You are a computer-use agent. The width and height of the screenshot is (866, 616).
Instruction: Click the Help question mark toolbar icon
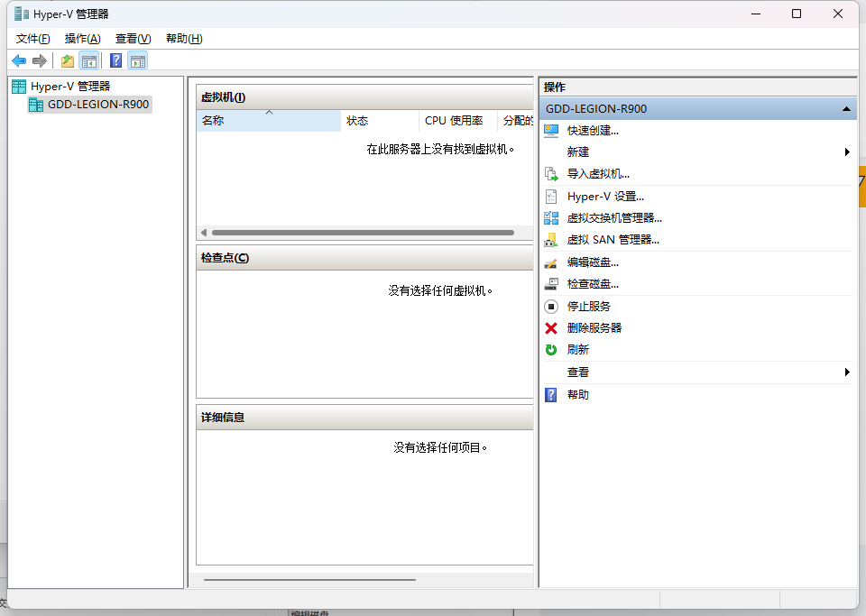116,60
